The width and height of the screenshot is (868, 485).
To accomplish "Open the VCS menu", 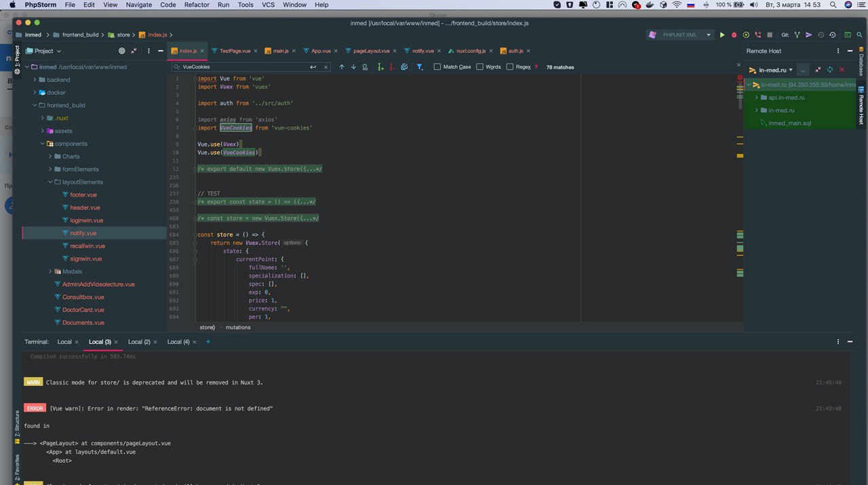I will pyautogui.click(x=268, y=5).
